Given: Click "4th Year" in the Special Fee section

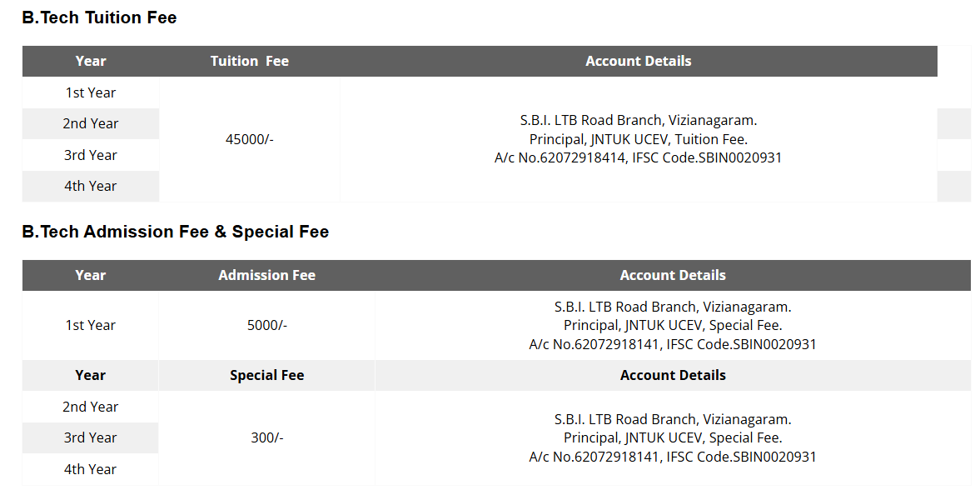Looking at the screenshot, I should tap(91, 469).
